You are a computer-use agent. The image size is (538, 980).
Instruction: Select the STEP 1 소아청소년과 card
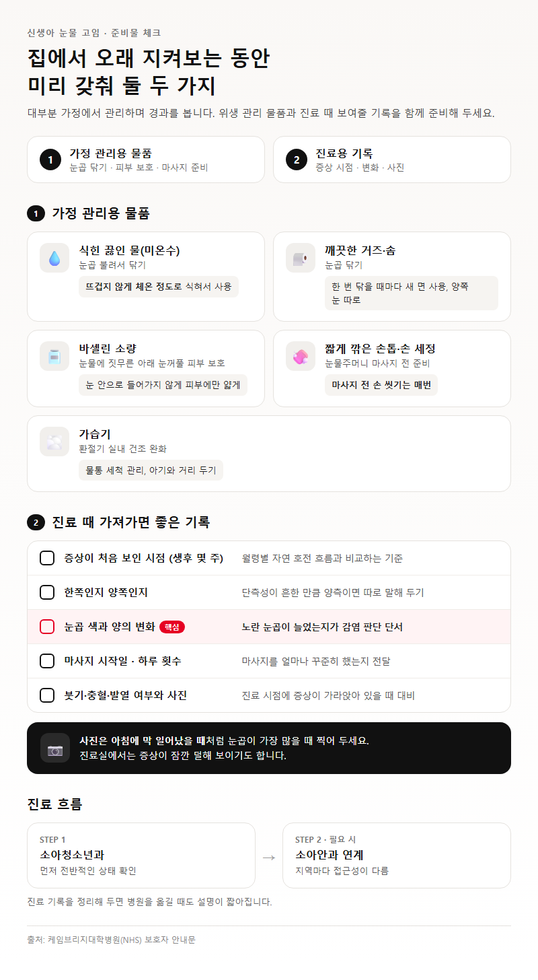coord(141,855)
